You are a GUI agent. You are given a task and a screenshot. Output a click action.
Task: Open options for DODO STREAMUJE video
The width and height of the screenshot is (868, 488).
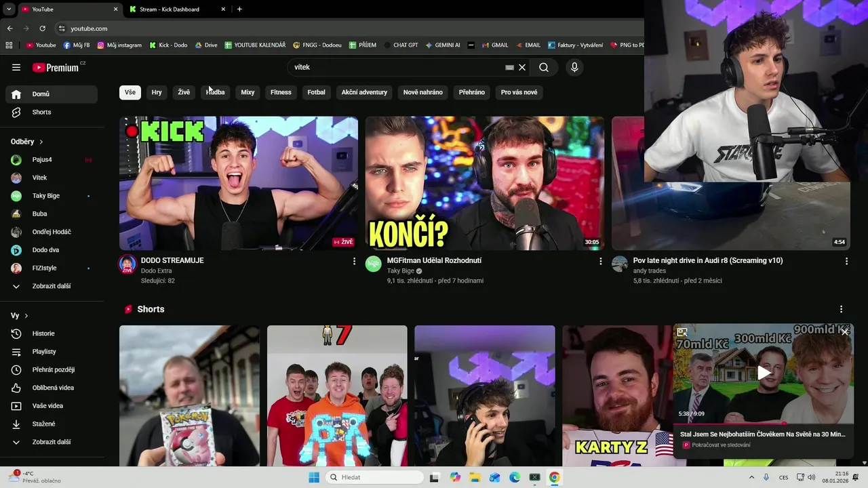coord(354,261)
